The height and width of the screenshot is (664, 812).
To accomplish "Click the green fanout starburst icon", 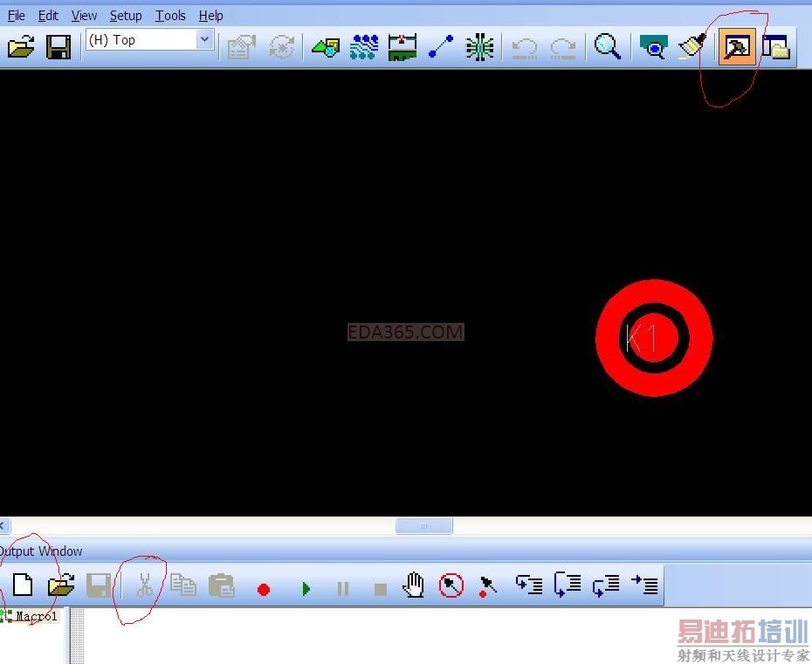I will [479, 47].
